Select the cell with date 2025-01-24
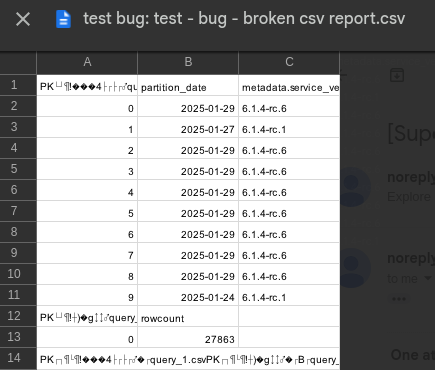This screenshot has height=370, width=435. [x=188, y=295]
